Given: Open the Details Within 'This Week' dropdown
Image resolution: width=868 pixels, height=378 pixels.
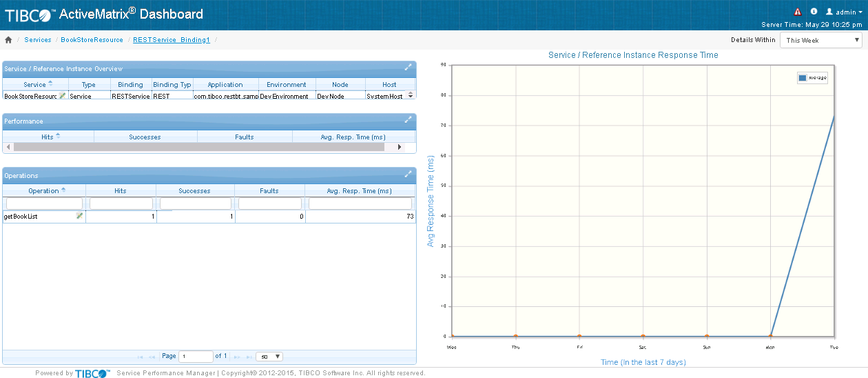Looking at the screenshot, I should (x=820, y=40).
